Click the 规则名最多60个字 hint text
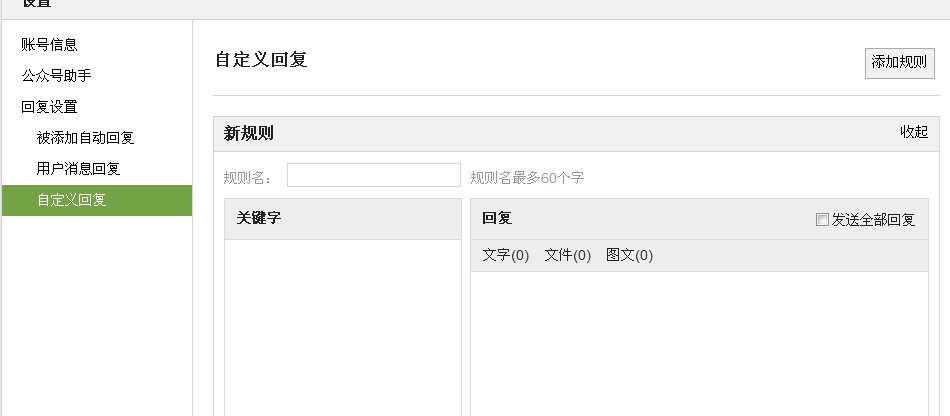 point(527,178)
